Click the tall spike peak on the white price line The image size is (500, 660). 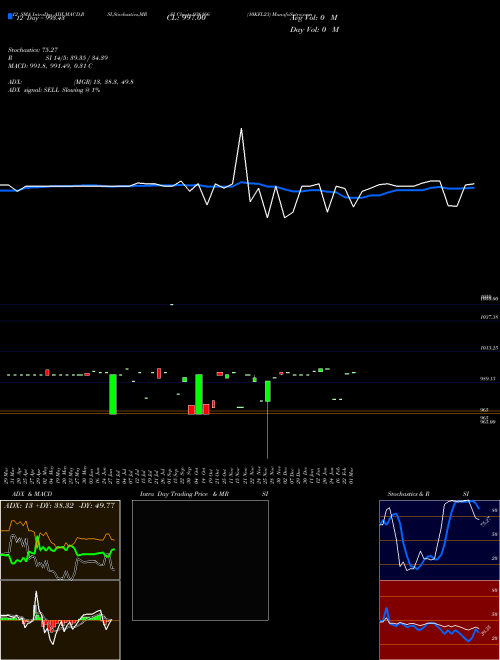[241, 129]
